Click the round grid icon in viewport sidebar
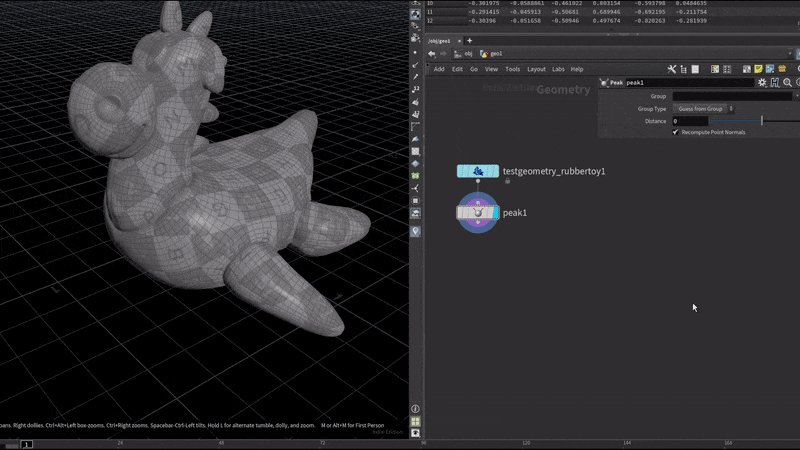 click(415, 201)
